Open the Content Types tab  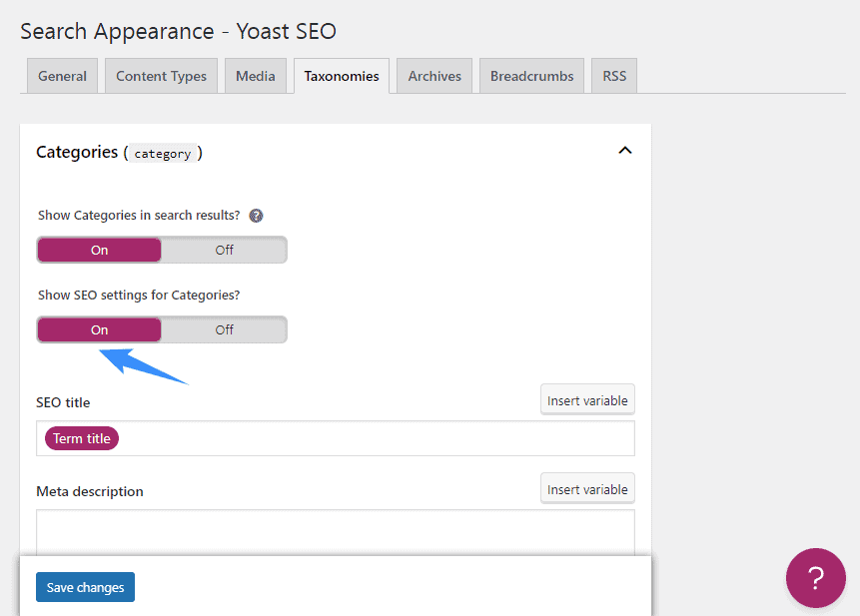point(161,76)
